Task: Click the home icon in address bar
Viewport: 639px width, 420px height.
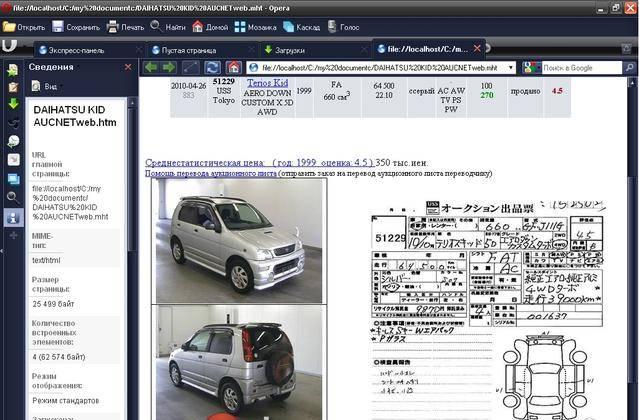Action: [234, 68]
